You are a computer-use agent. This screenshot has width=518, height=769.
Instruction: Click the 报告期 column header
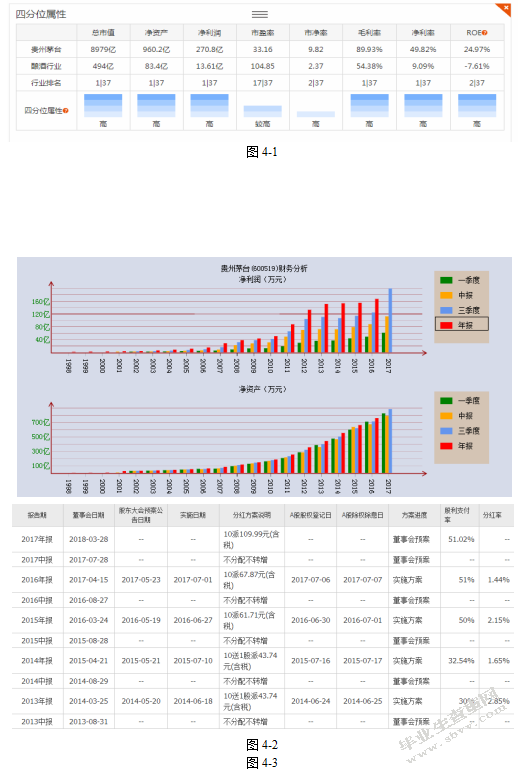[37, 515]
